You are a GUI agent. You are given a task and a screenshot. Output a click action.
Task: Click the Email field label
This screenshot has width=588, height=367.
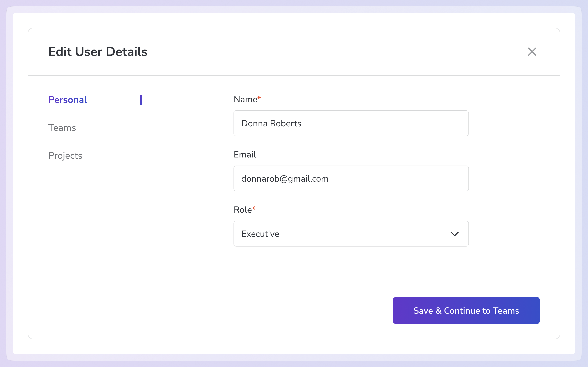[x=245, y=155]
